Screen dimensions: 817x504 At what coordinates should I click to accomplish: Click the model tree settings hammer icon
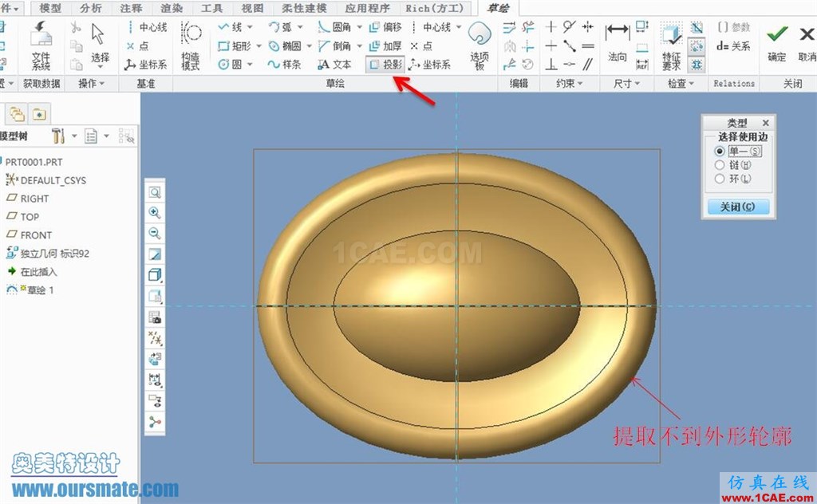coord(57,136)
